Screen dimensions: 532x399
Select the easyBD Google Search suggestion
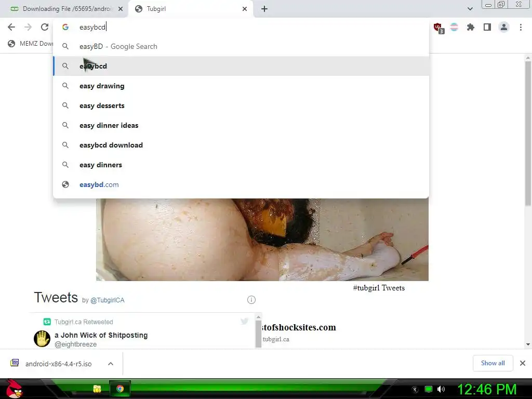(x=241, y=46)
